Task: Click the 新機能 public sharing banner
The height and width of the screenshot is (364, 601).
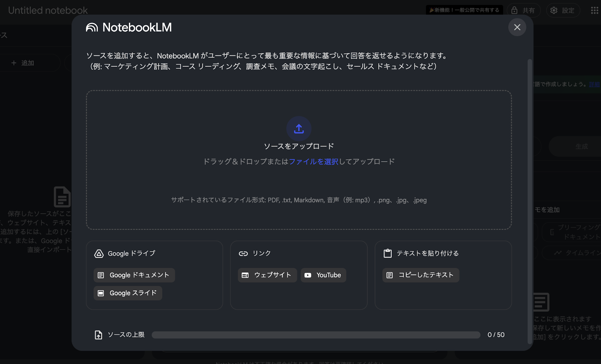Action: [x=464, y=10]
